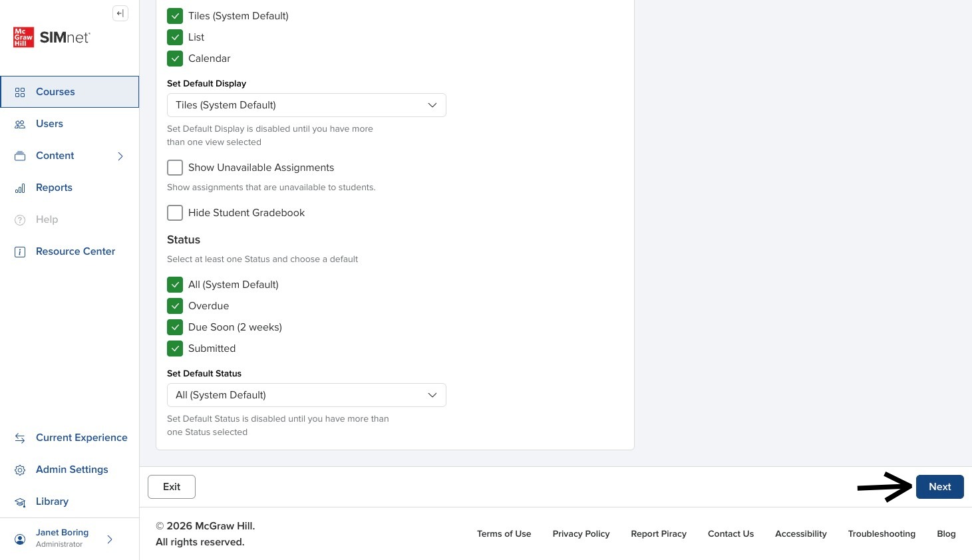Uncheck the Overdue status checkbox
Screen dimensions: 972x560
point(175,306)
